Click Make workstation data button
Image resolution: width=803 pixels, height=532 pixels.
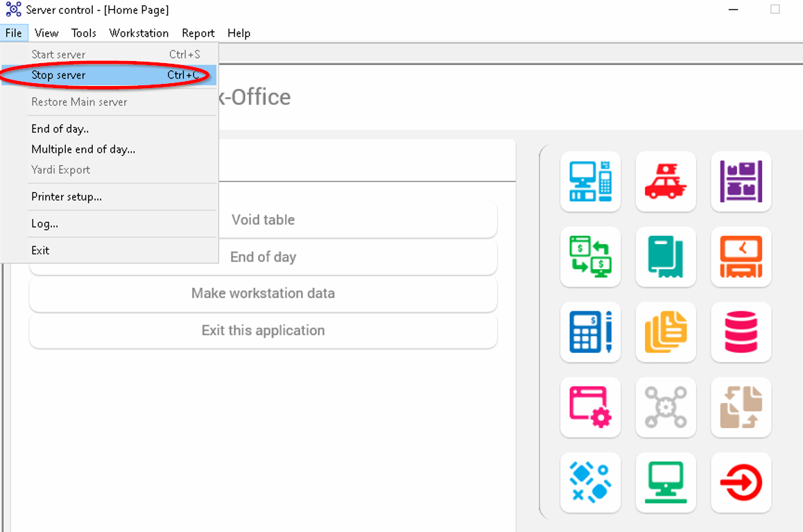264,293
